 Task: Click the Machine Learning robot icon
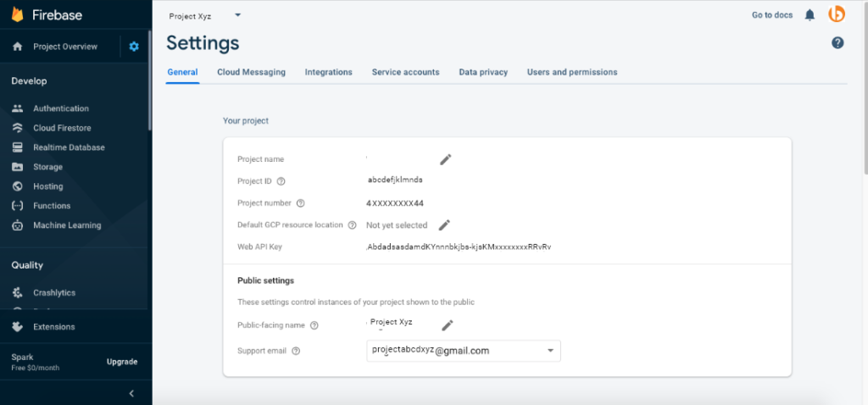tap(17, 225)
